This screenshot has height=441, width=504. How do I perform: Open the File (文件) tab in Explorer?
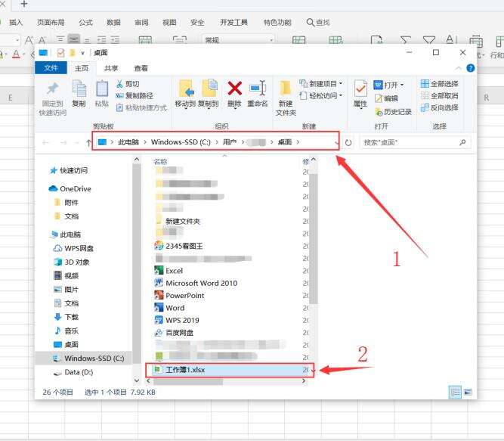(x=51, y=68)
